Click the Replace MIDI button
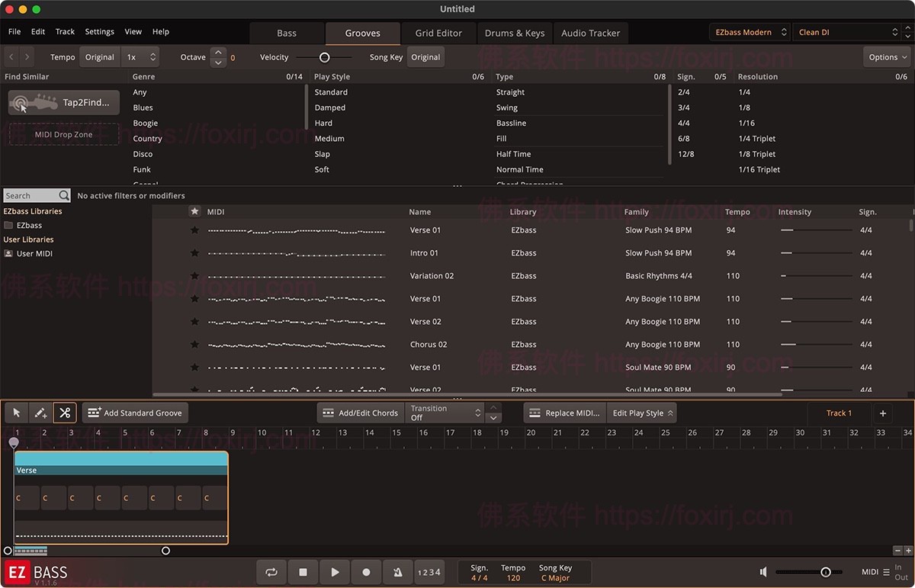The image size is (915, 588). [x=564, y=413]
